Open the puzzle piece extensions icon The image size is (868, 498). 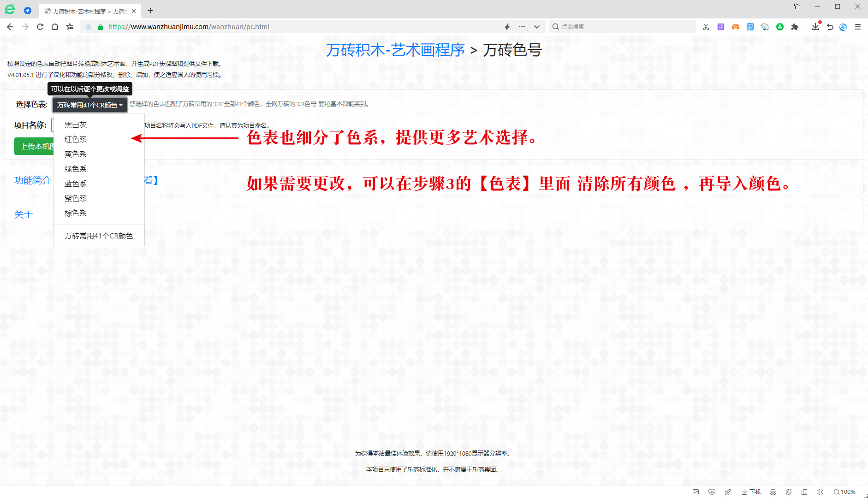click(795, 27)
